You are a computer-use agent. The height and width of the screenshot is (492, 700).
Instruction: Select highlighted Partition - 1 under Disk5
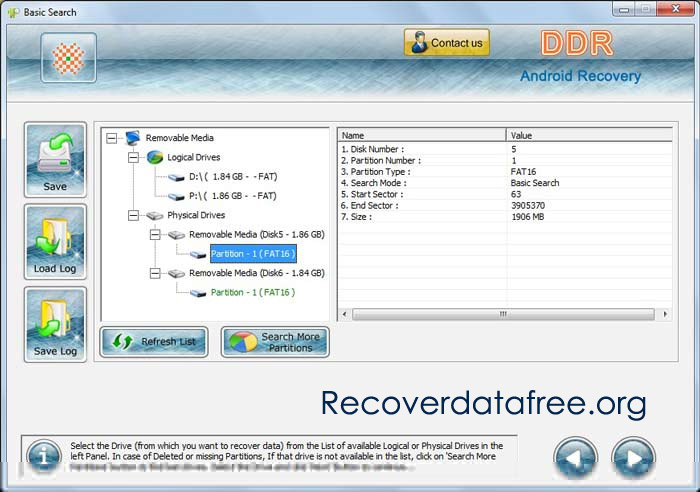pos(253,254)
